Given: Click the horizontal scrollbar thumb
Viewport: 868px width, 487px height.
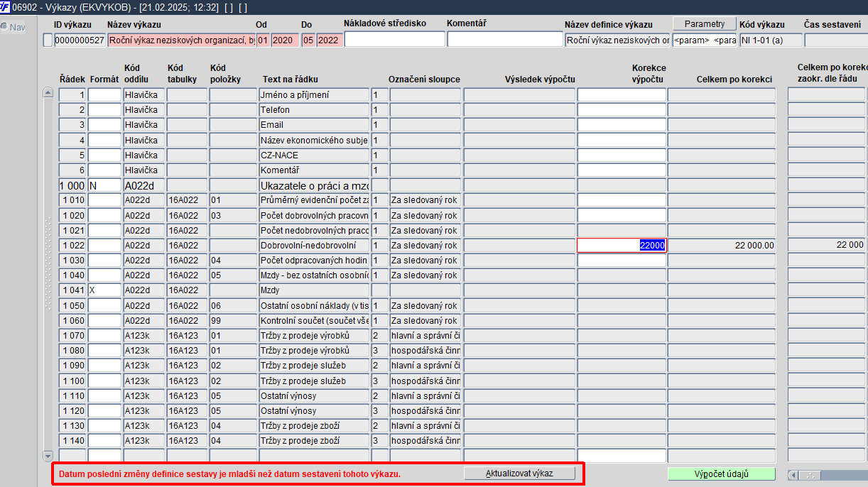Looking at the screenshot, I should click(810, 475).
